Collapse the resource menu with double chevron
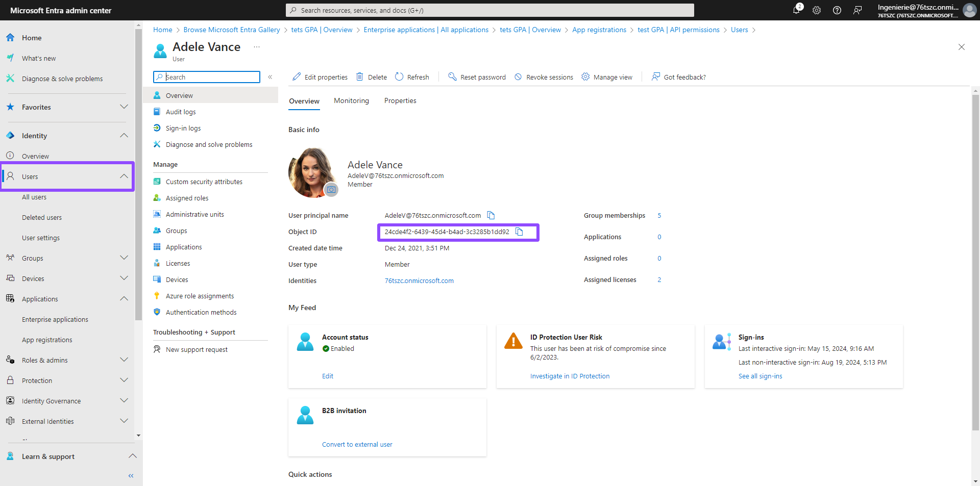 [x=270, y=77]
